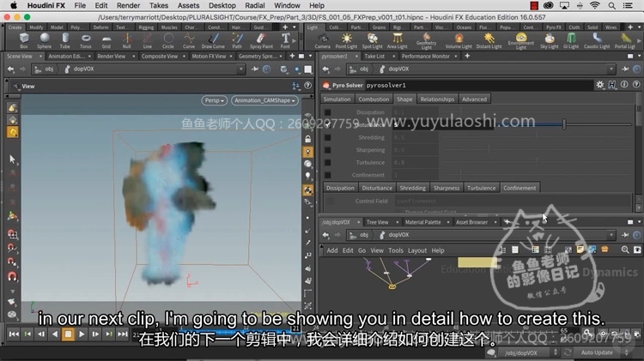Select the Torus shelf tool

coord(85,41)
